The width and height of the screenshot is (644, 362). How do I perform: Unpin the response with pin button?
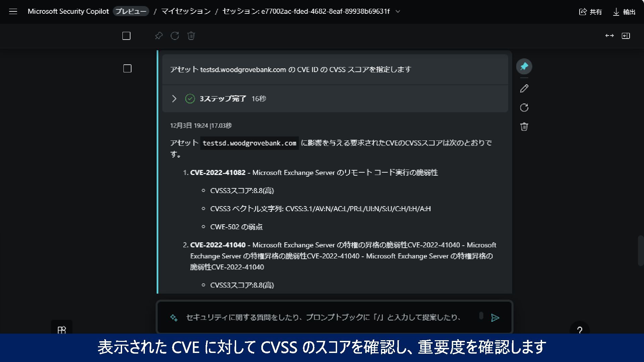[524, 66]
